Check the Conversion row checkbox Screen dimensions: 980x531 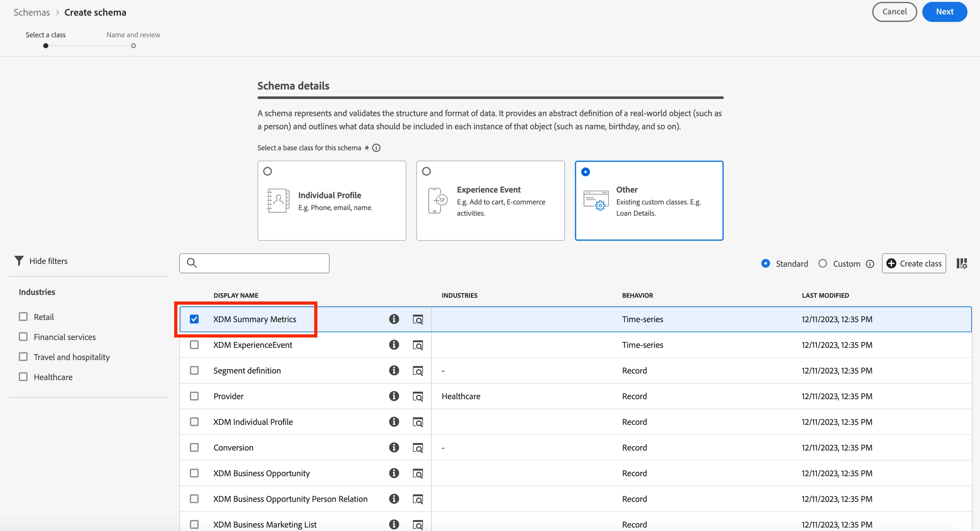pyautogui.click(x=194, y=447)
